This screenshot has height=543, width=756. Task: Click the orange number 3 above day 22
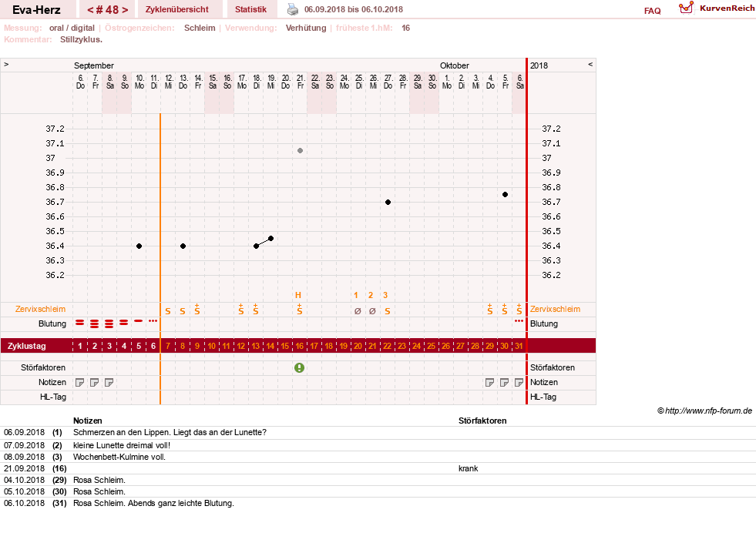click(385, 295)
